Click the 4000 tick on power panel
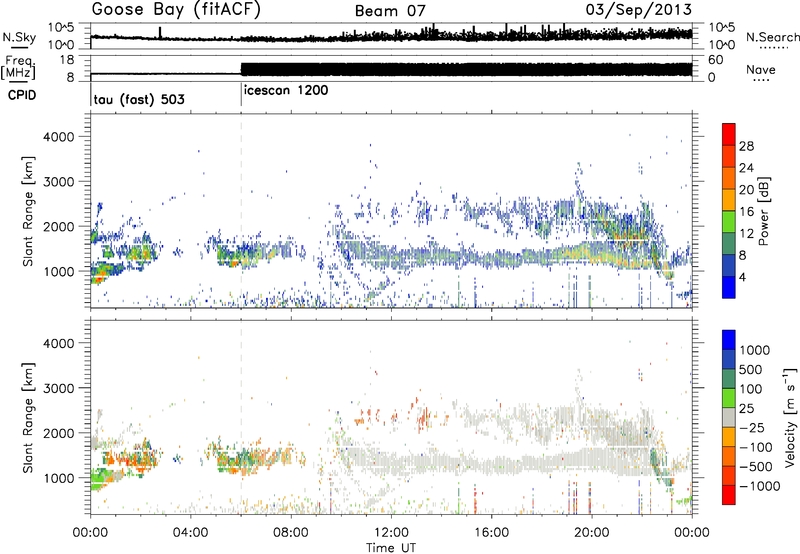800x554 pixels. 59,137
